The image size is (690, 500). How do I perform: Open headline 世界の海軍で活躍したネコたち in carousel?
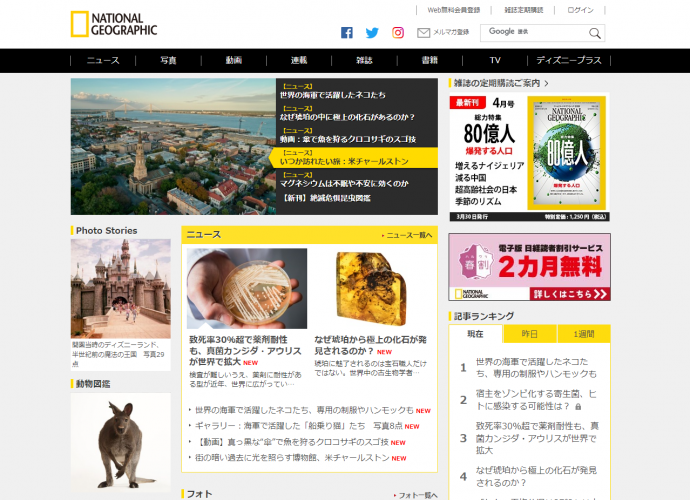[x=333, y=95]
